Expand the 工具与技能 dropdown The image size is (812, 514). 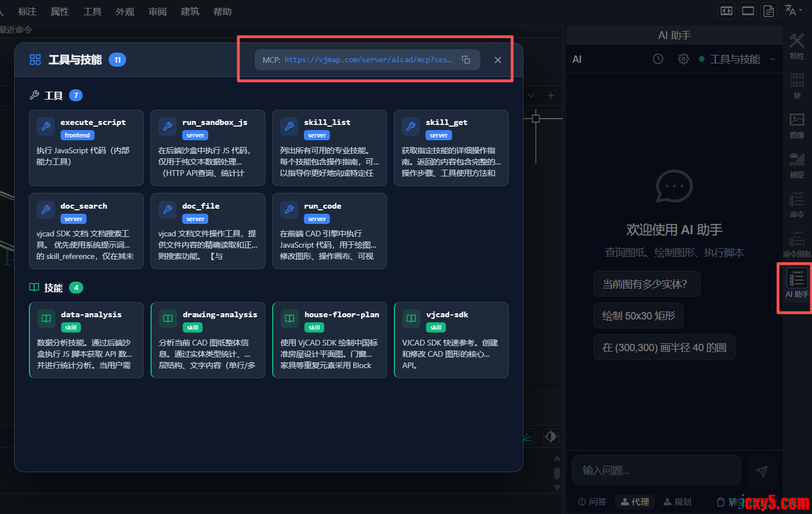772,59
